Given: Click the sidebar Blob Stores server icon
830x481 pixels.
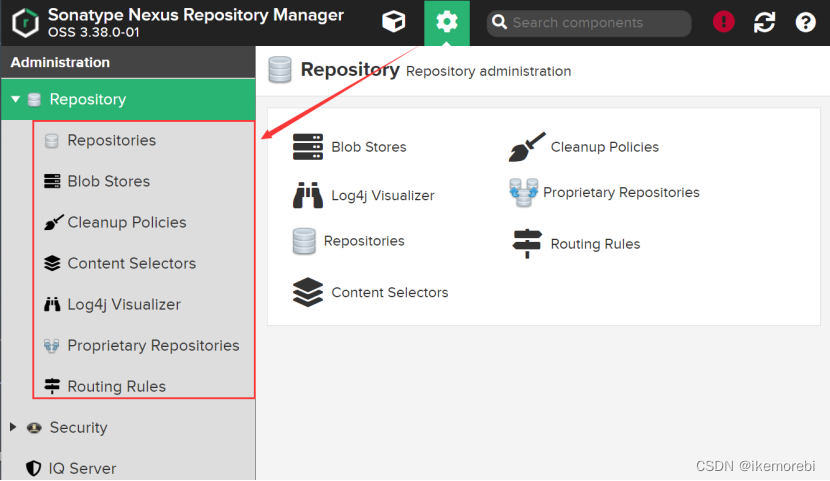Looking at the screenshot, I should [x=52, y=181].
